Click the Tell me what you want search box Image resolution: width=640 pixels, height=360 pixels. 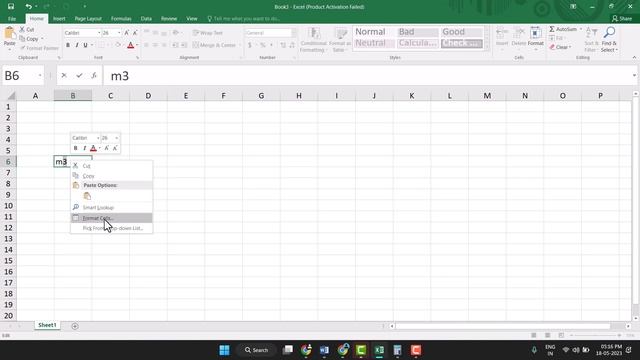244,19
